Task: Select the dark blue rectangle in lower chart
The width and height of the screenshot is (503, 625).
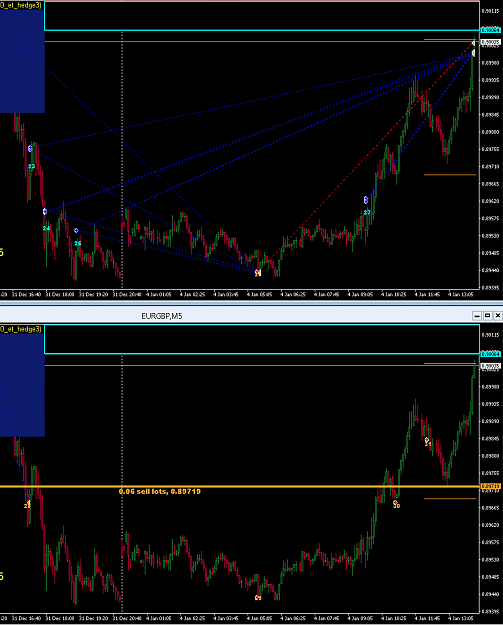Action: pyautogui.click(x=22, y=385)
